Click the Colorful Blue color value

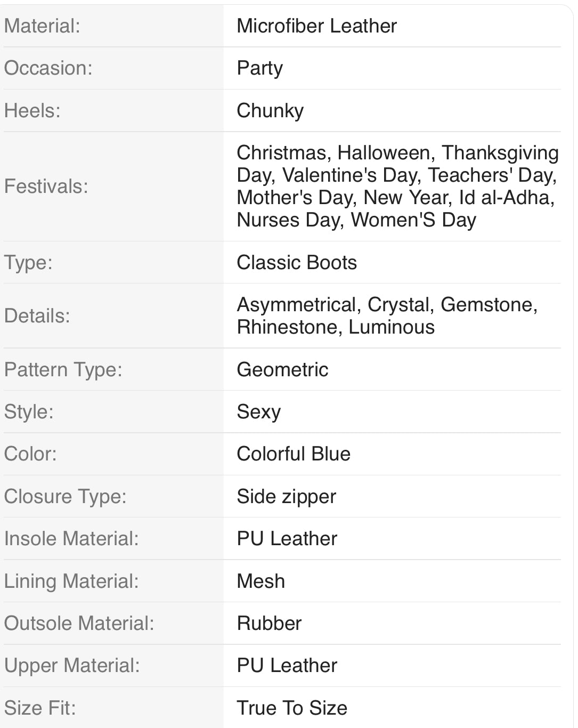point(293,454)
